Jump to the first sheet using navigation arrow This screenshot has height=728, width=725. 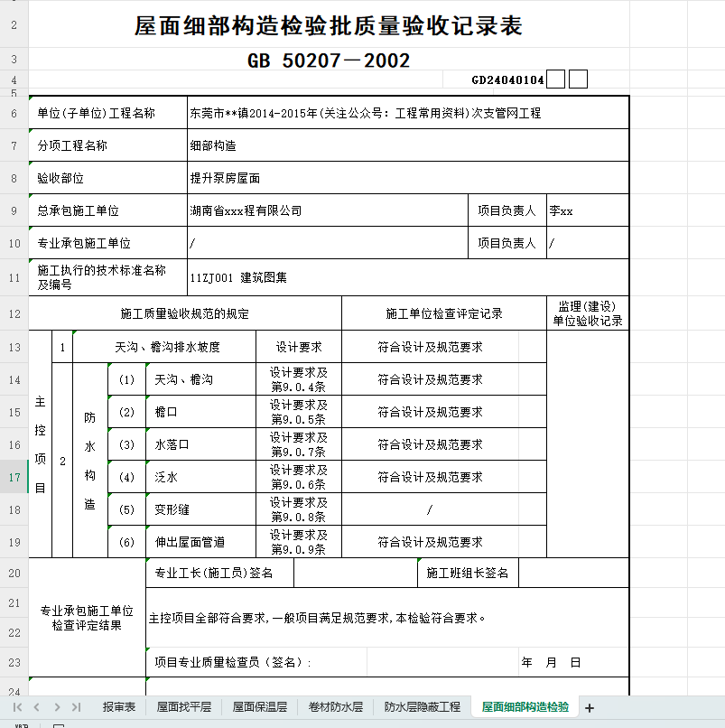click(16, 707)
